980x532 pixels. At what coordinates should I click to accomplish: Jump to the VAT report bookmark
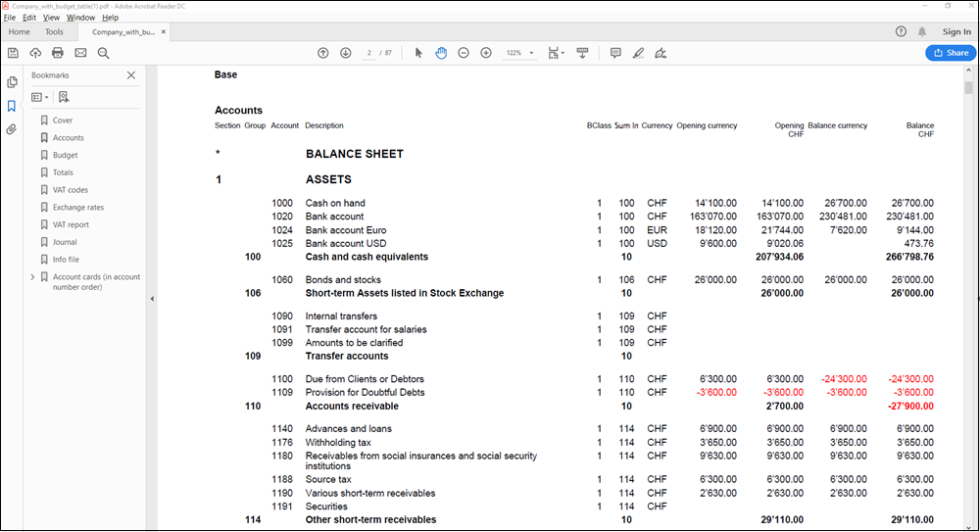tap(71, 225)
